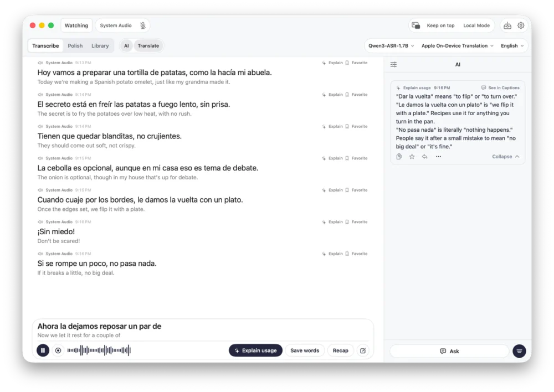The width and height of the screenshot is (554, 392).
Task: Click the record circle button
Action: (x=58, y=350)
